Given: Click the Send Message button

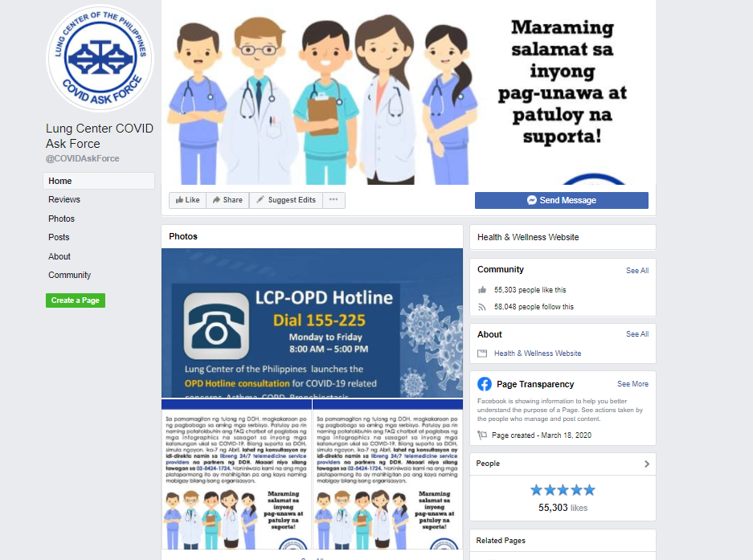Looking at the screenshot, I should 562,200.
